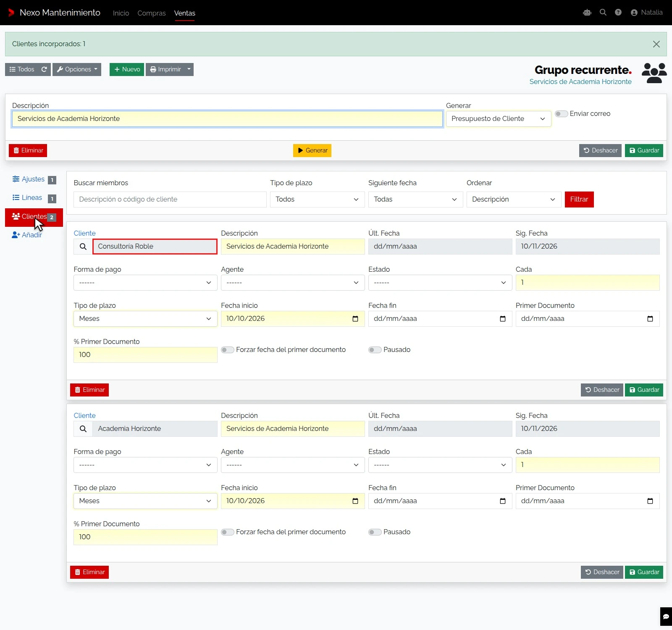Dismiss the 'Clientes incorporados' alert
The image size is (672, 630).
pos(656,44)
